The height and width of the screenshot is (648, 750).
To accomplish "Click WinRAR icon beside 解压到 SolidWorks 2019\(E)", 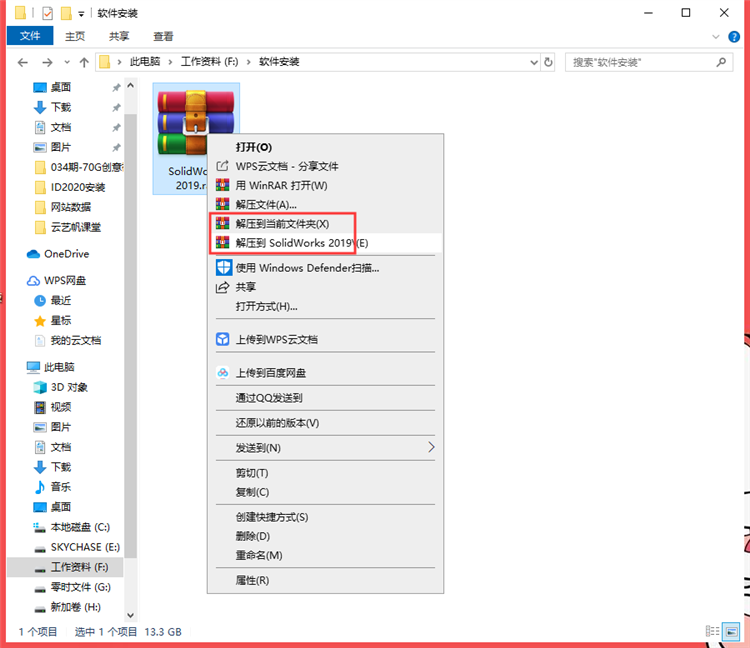I will 222,242.
